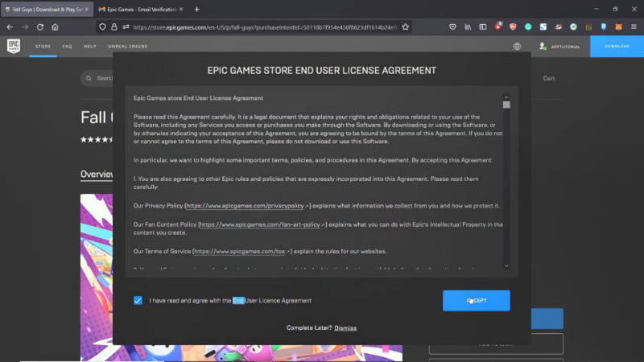
Task: Switch to Epic Games Email Verification tab
Action: (x=142, y=9)
